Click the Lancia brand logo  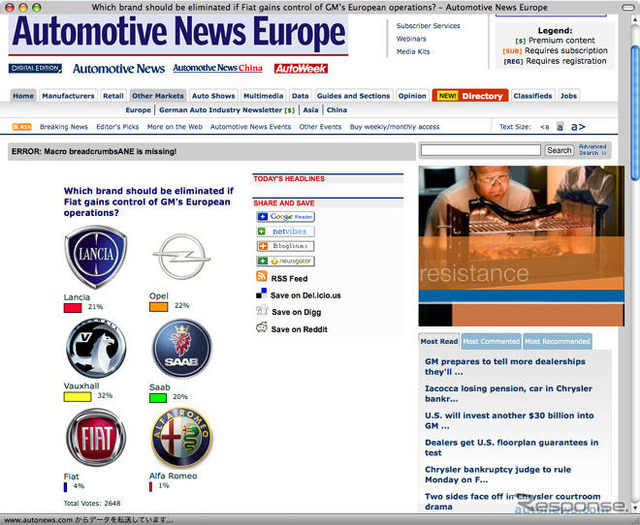pyautogui.click(x=96, y=257)
